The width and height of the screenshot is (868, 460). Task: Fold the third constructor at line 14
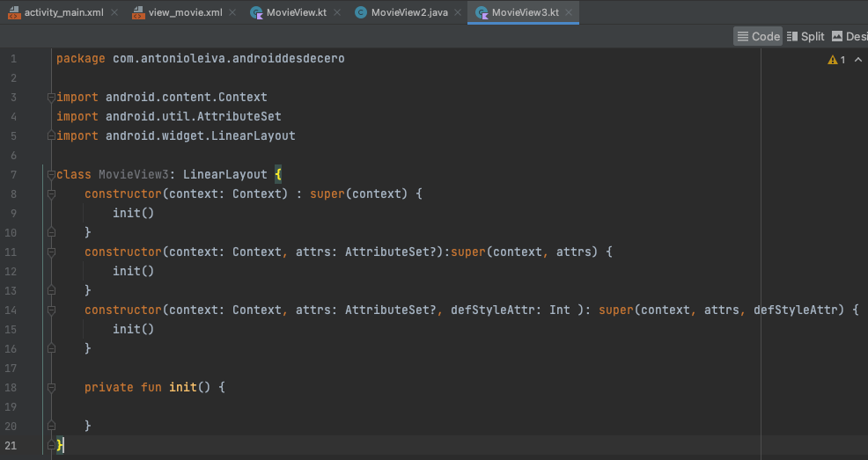click(51, 310)
